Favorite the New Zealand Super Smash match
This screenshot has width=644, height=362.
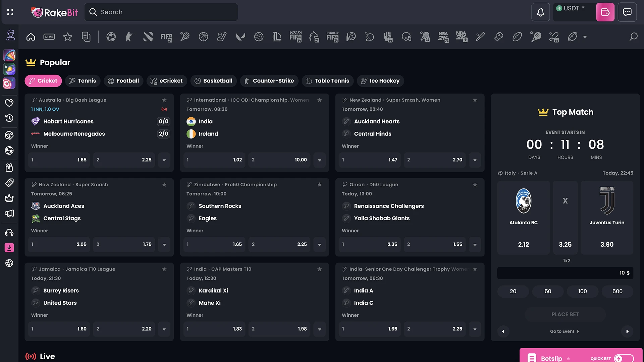(164, 184)
